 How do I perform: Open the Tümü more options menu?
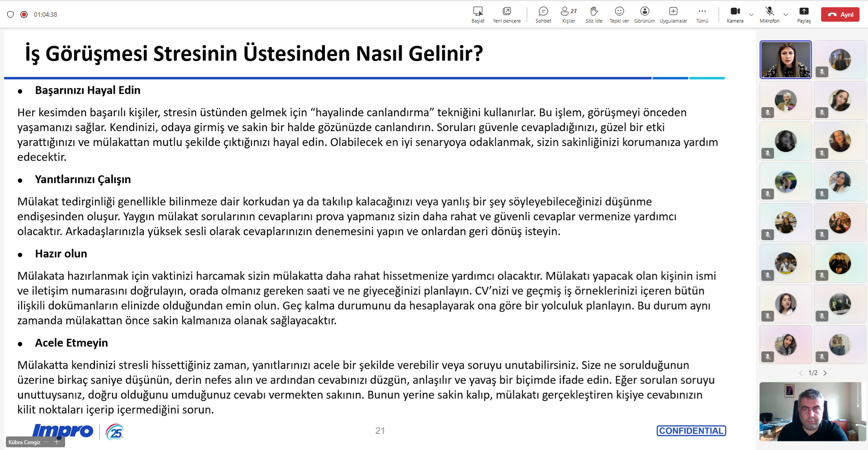pos(702,14)
